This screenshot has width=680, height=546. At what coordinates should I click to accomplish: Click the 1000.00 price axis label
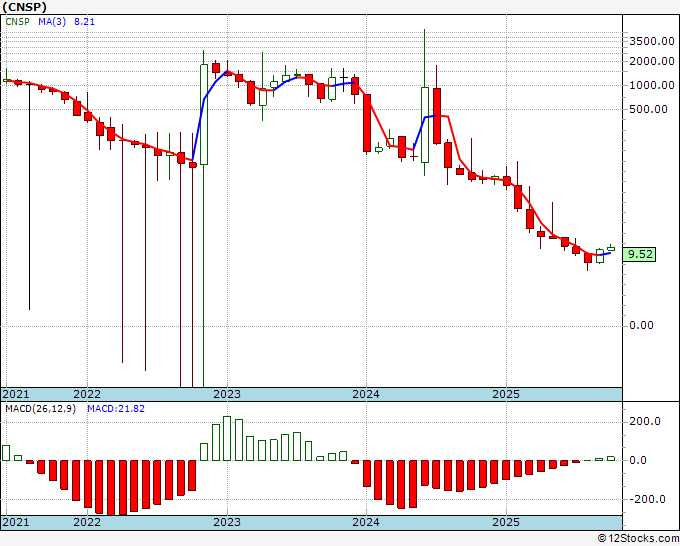click(x=652, y=85)
